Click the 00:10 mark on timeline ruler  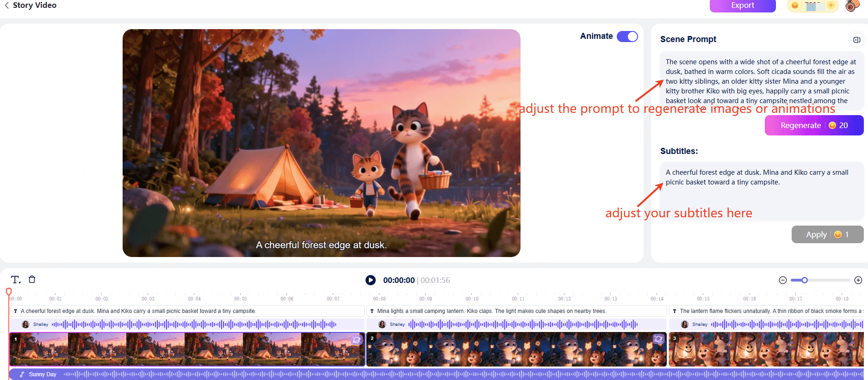pos(472,299)
